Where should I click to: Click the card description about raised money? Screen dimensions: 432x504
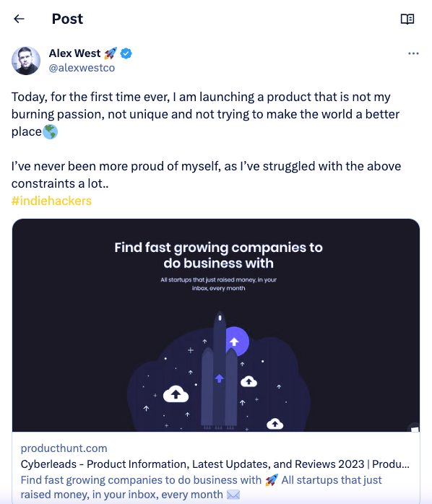pos(201,487)
